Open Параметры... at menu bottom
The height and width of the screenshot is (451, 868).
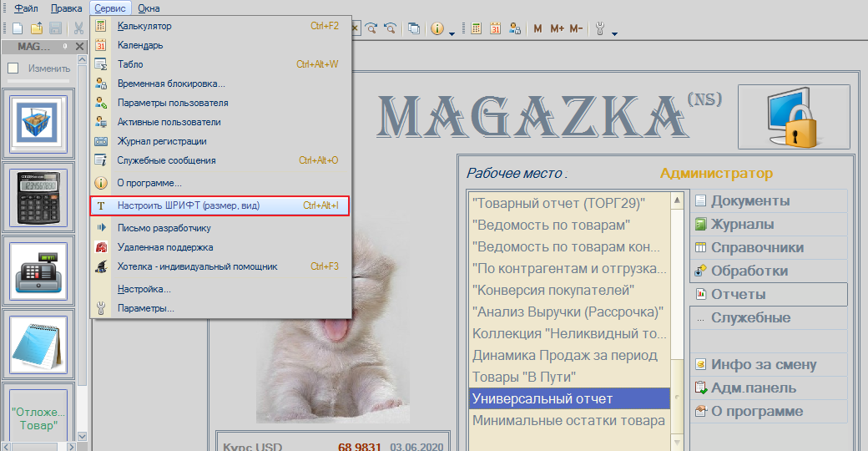(x=220, y=308)
